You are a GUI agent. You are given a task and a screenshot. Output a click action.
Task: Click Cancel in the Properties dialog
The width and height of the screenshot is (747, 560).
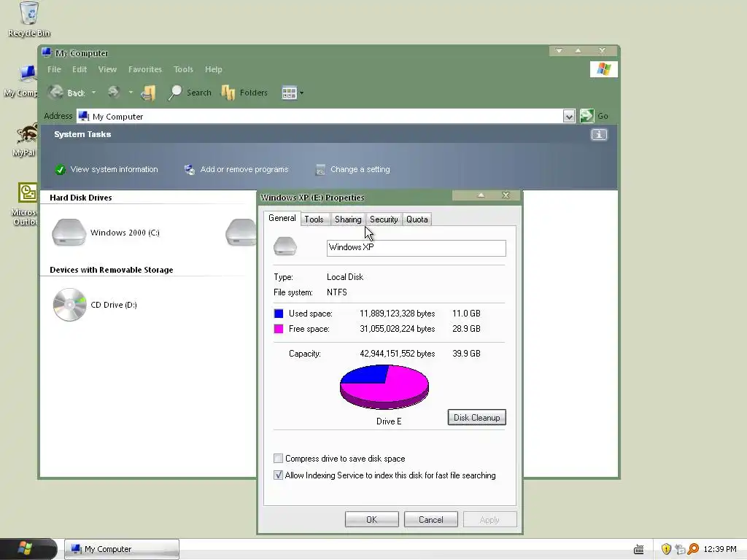pyautogui.click(x=430, y=519)
